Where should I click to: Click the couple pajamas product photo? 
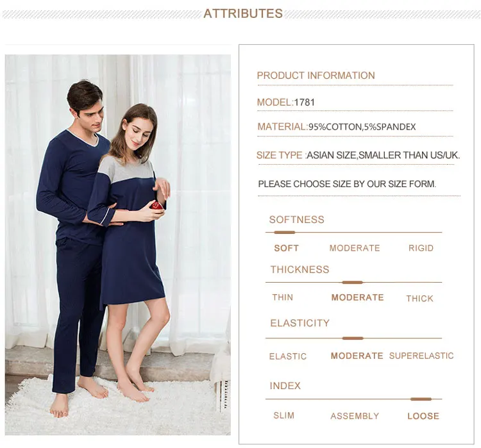click(118, 245)
